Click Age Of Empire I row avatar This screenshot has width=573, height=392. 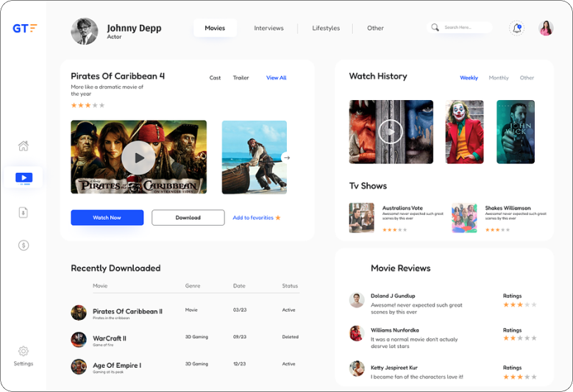(79, 367)
